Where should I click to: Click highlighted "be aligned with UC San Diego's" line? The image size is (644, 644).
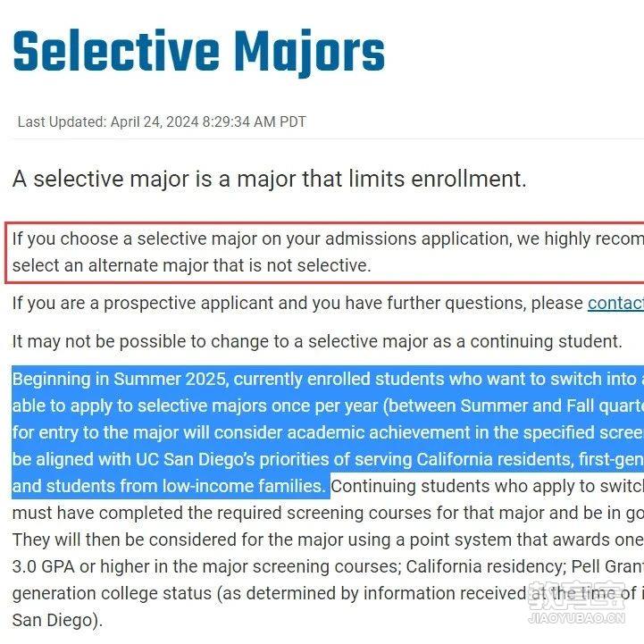(x=328, y=459)
